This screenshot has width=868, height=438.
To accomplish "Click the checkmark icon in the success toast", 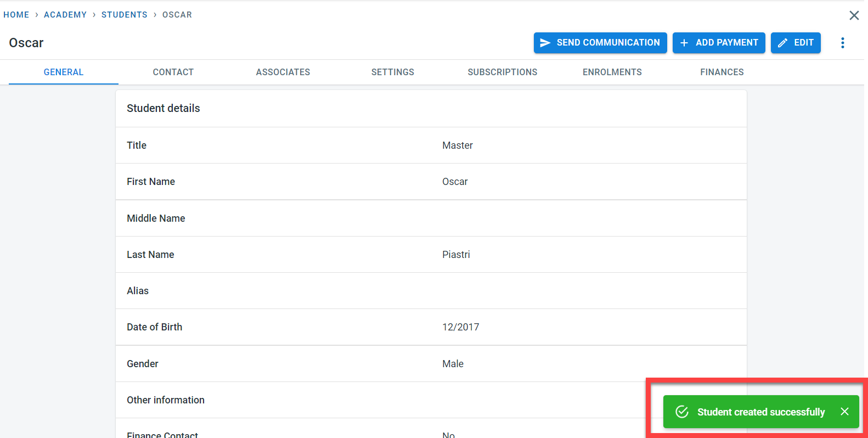I will pos(682,412).
